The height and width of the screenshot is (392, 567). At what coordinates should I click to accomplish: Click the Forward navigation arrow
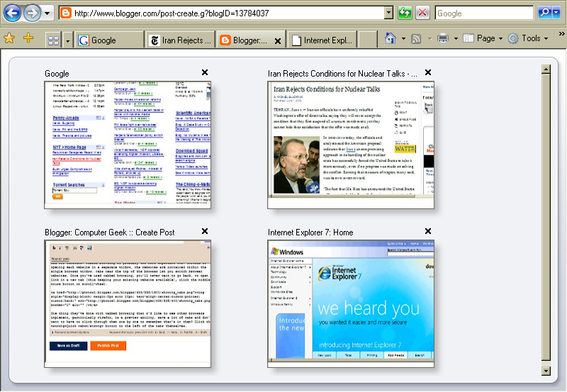[x=32, y=13]
